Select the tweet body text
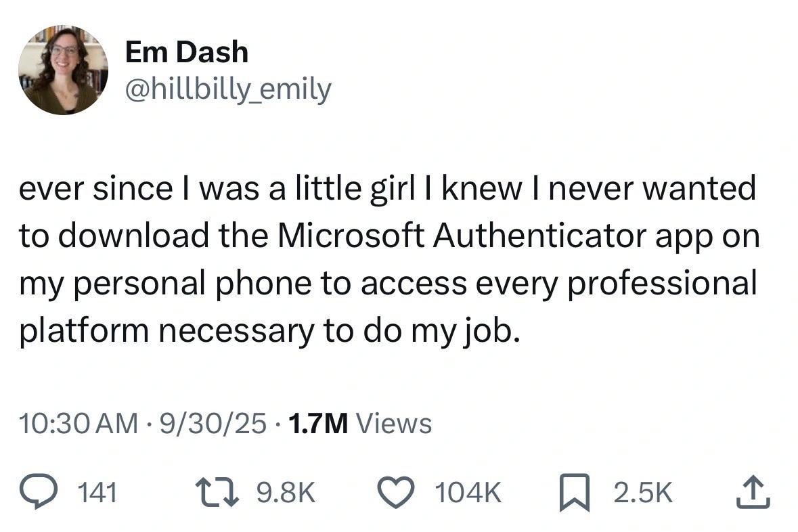This screenshot has width=798, height=532. [x=389, y=259]
